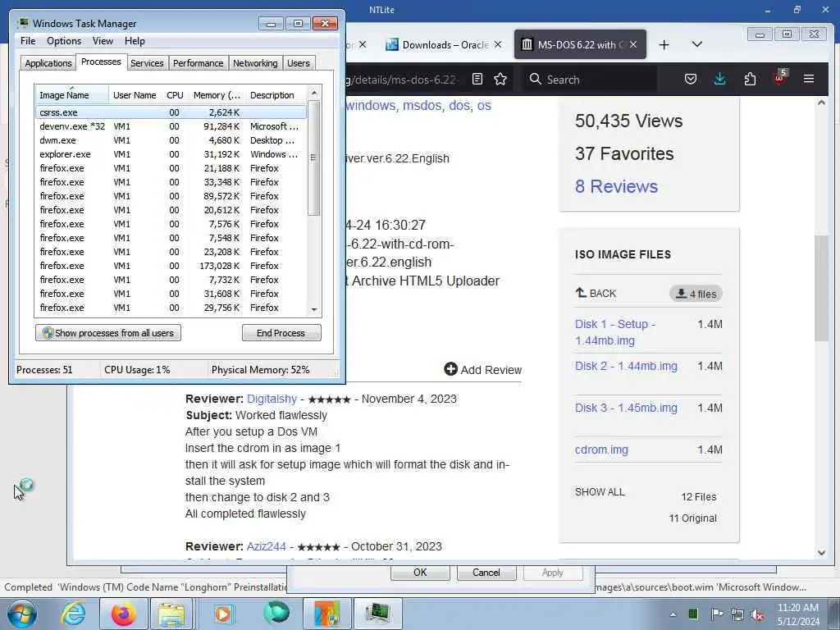Open network tray icon

coord(737,614)
